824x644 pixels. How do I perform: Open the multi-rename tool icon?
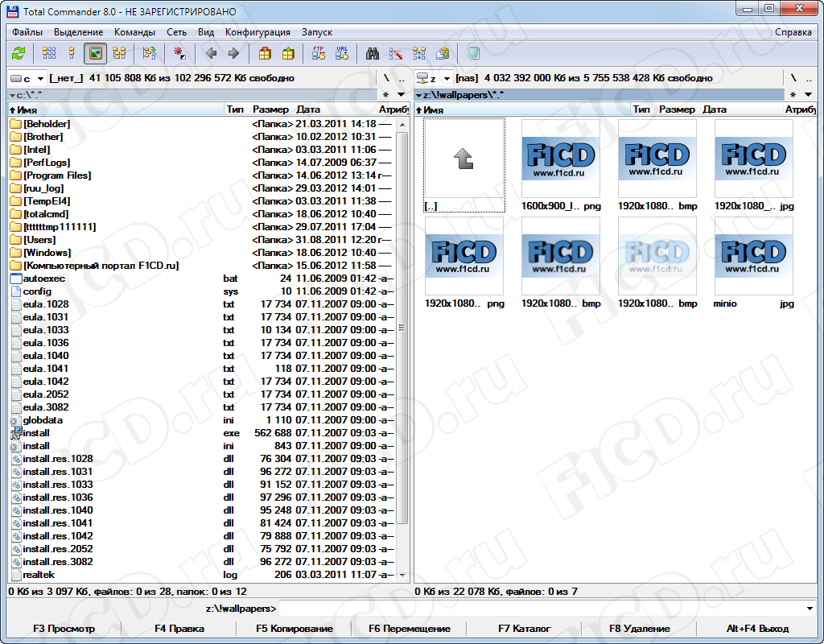tap(396, 53)
